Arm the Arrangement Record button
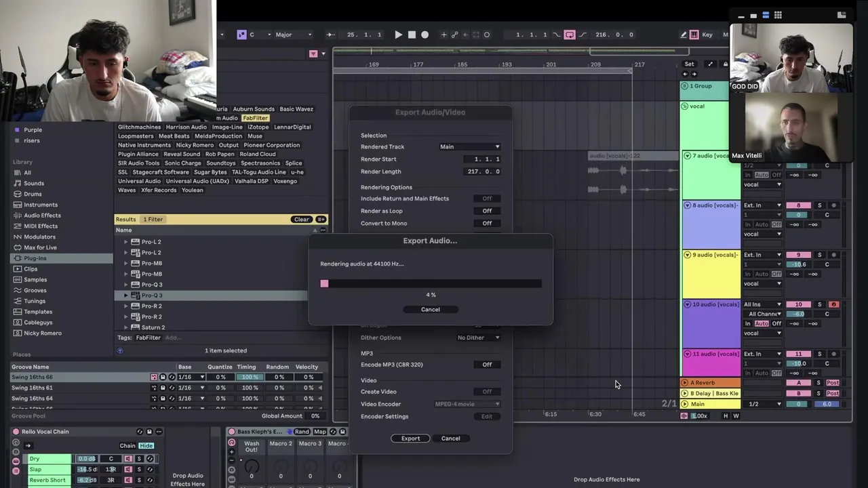This screenshot has width=868, height=488. [x=425, y=35]
